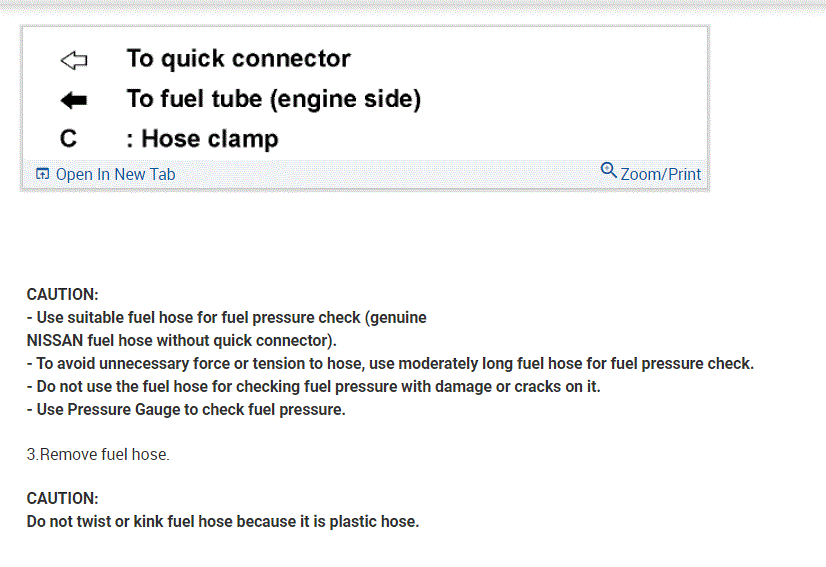This screenshot has width=826, height=567.
Task: Click the "To avoid unnecessary force" caution line
Action: 390,363
